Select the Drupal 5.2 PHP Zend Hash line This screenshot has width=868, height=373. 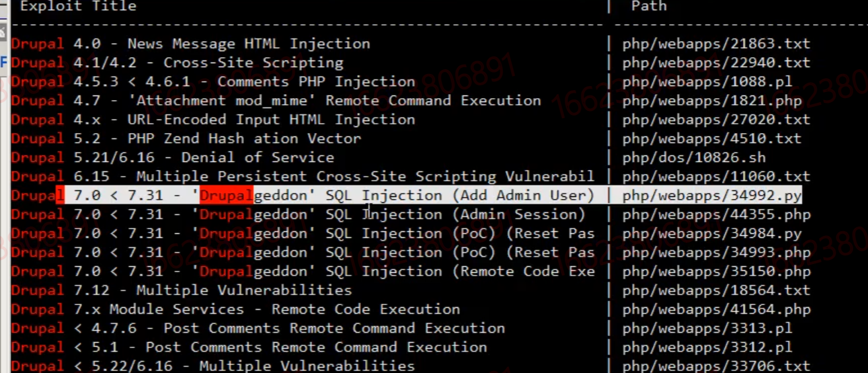click(x=186, y=138)
